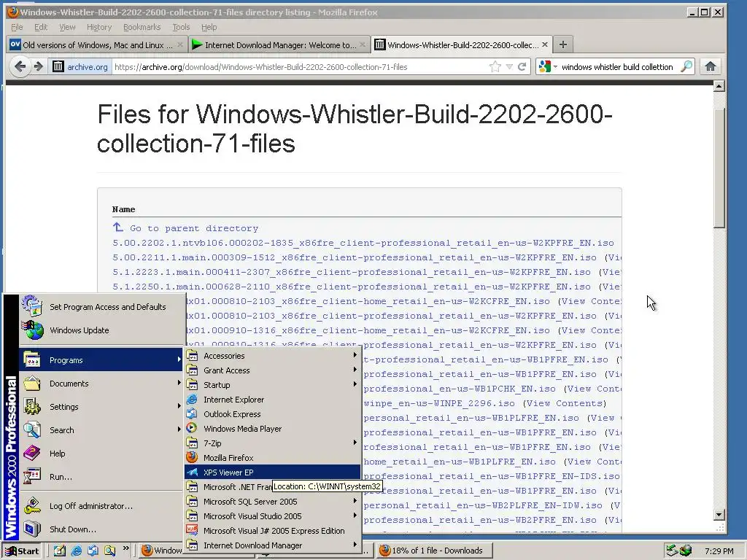Click the 18% of 1 file Downloads taskbar button
The width and height of the screenshot is (747, 560).
(x=435, y=551)
